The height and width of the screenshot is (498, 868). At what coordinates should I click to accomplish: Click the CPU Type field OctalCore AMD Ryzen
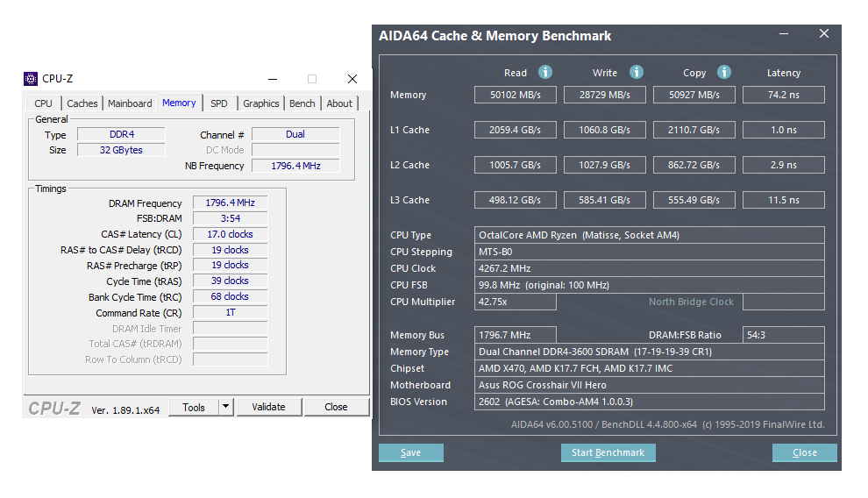pyautogui.click(x=650, y=235)
